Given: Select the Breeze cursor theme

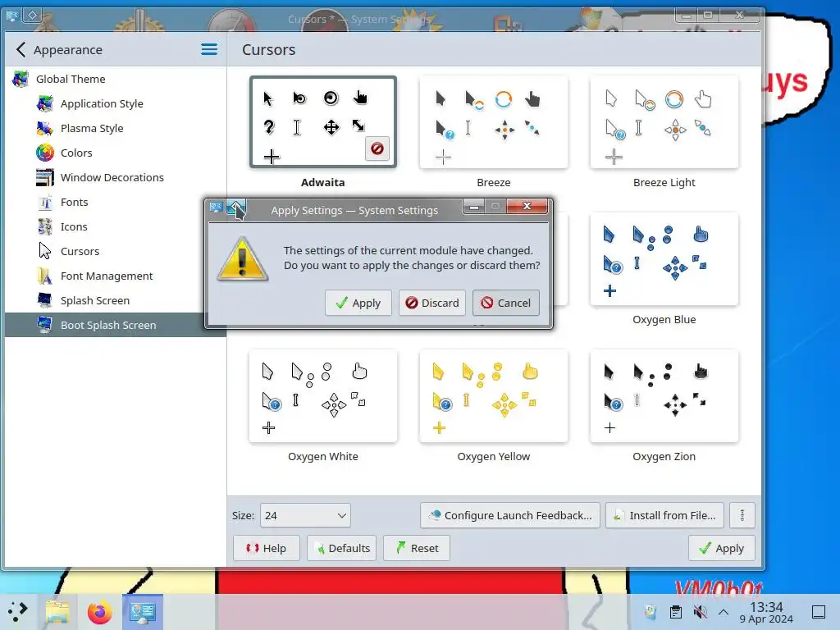Looking at the screenshot, I should click(493, 122).
